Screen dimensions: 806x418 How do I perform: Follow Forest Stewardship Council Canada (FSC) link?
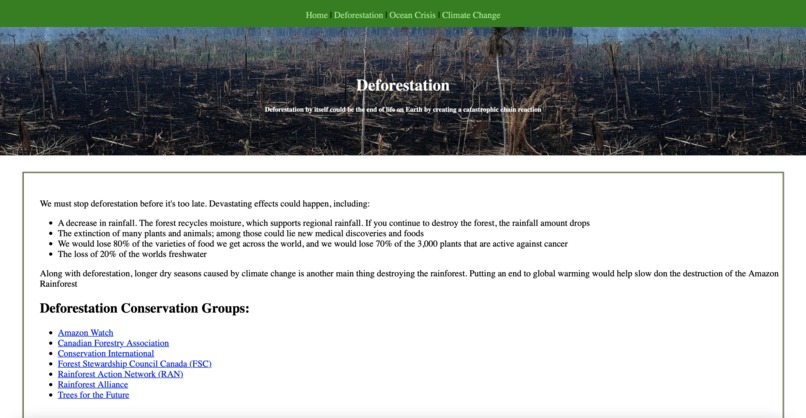click(135, 364)
